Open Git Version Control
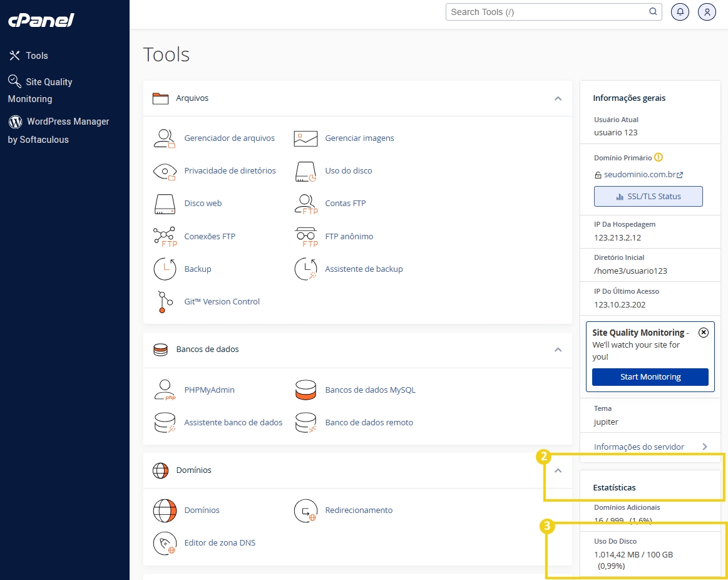This screenshot has height=580, width=728. tap(165, 301)
